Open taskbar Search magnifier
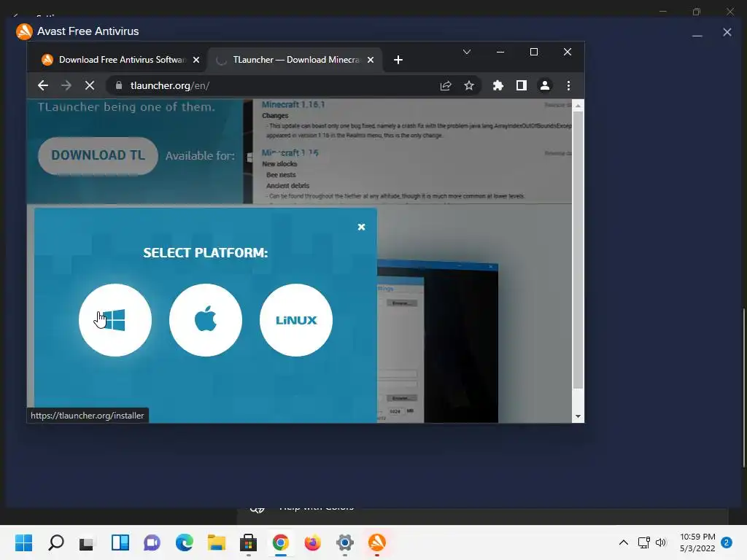Screen dimensions: 747x560 55,542
